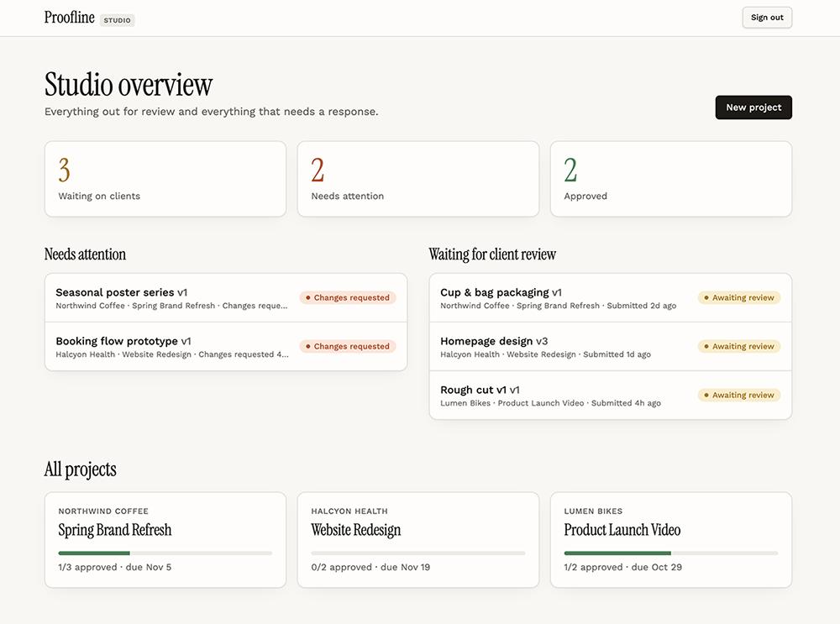Screen dimensions: 840x624
Task: Click the Needs attention section heading
Action: [85, 254]
